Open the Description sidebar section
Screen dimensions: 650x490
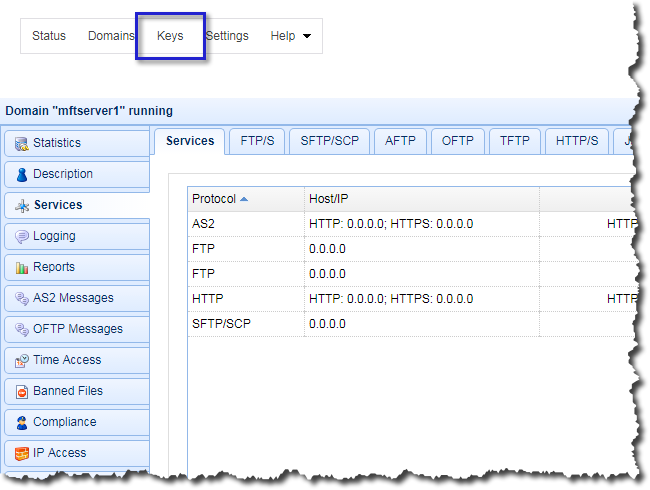click(x=77, y=175)
